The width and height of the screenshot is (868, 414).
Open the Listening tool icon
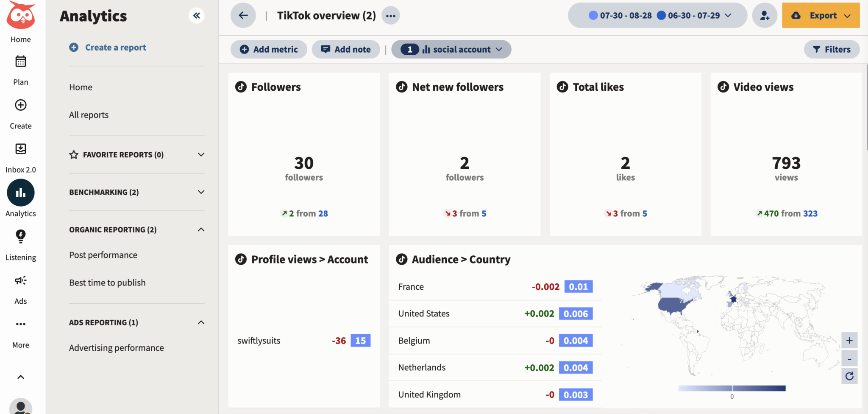tap(20, 236)
